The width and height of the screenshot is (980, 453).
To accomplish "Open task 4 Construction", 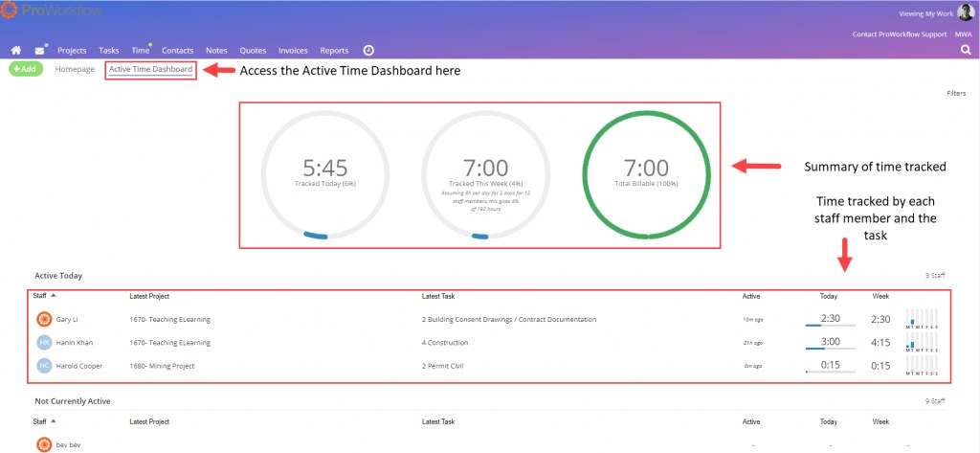I will [x=445, y=342].
